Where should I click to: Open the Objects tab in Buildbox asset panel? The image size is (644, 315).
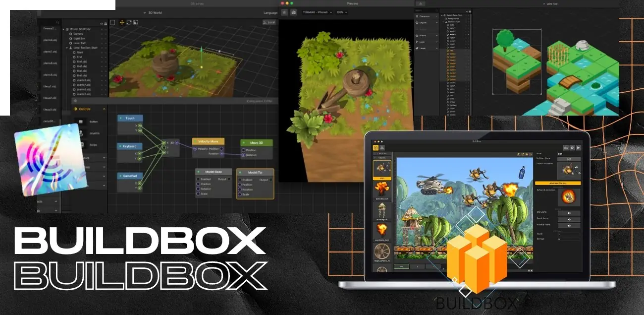click(382, 157)
